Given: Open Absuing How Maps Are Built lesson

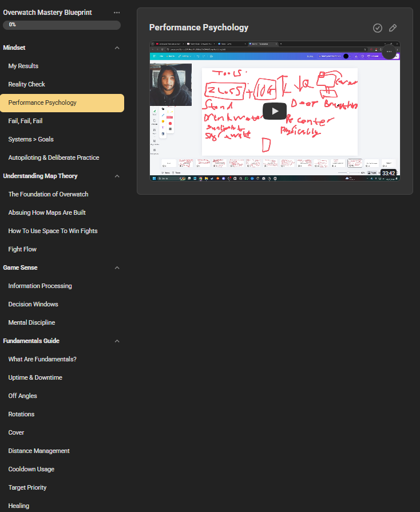Looking at the screenshot, I should point(62,212).
